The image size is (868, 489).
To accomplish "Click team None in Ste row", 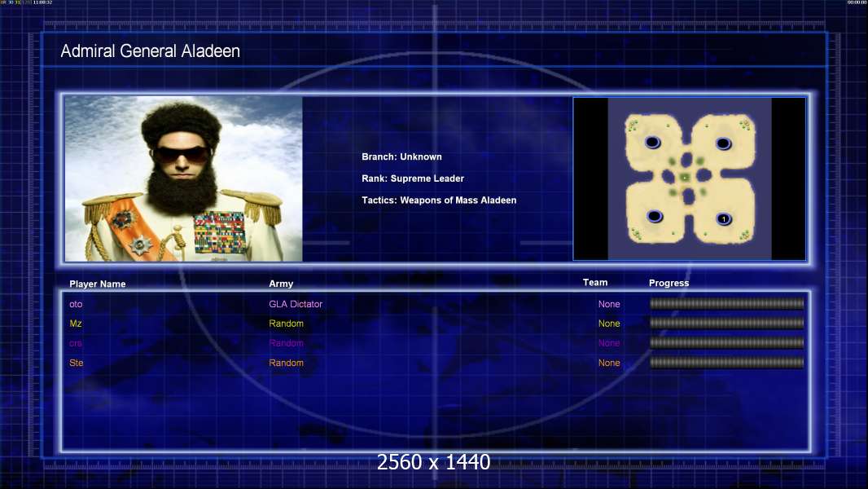I will point(609,363).
